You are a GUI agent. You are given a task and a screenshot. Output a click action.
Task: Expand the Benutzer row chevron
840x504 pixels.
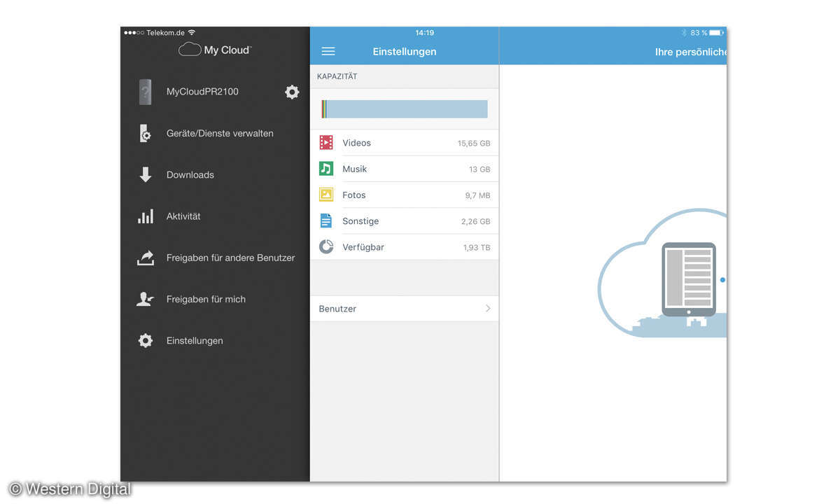488,308
